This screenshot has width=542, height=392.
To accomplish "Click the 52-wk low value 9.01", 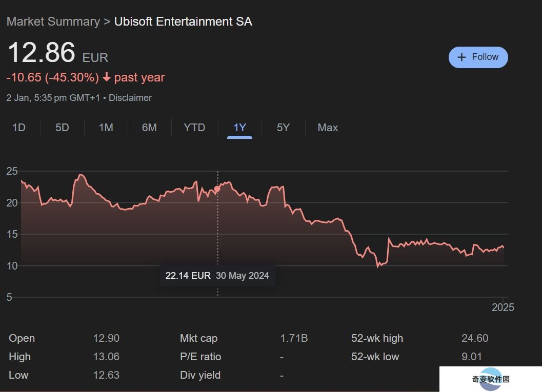I will point(471,357).
